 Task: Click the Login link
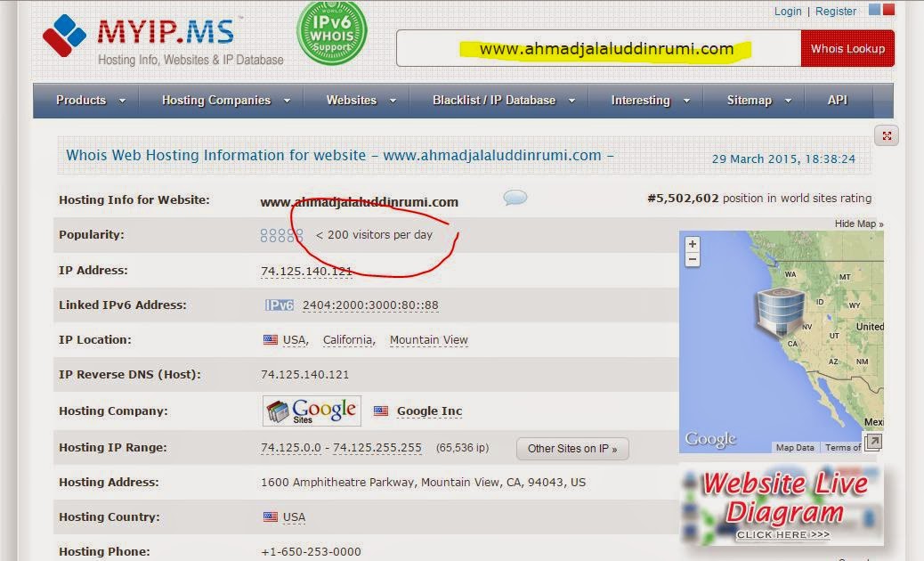[788, 12]
